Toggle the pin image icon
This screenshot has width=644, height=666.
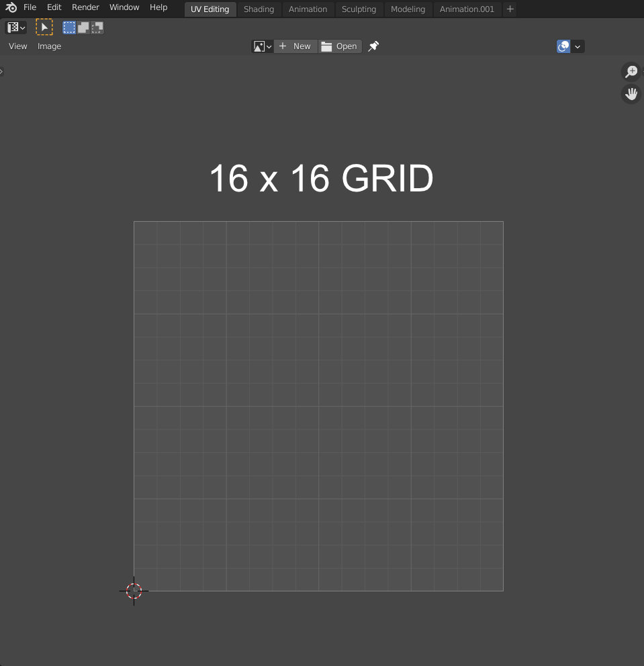(x=373, y=46)
